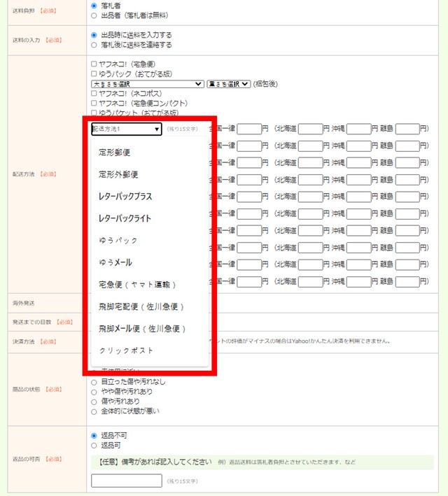Viewport: 448px width, 496px height.
Task: Tick the ヤフネコ!（ネコポス）checkbox
Action: pos(94,93)
